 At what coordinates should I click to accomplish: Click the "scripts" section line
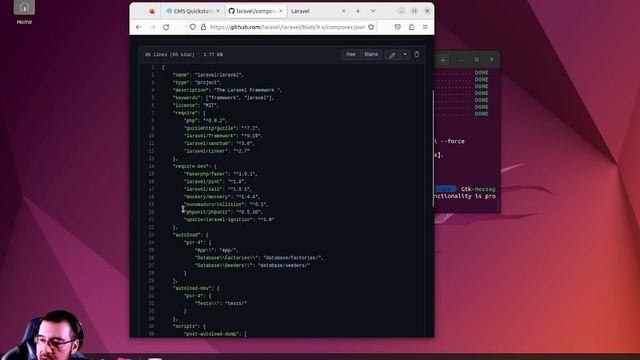tap(189, 327)
